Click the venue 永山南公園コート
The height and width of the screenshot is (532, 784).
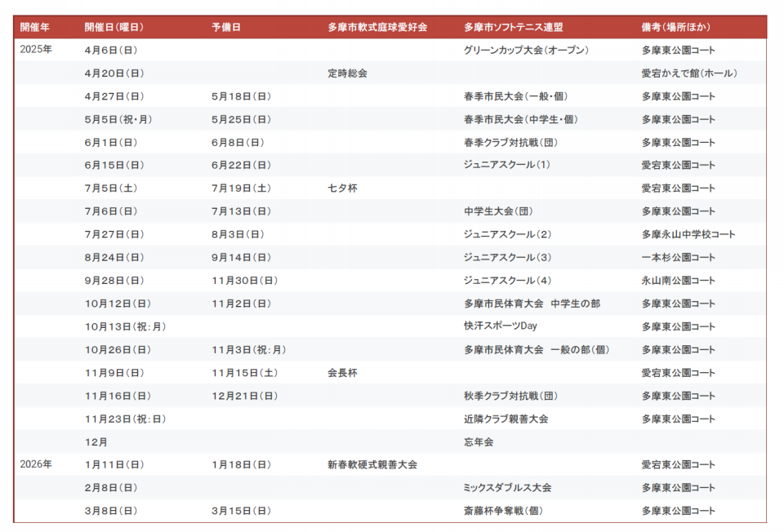(679, 280)
